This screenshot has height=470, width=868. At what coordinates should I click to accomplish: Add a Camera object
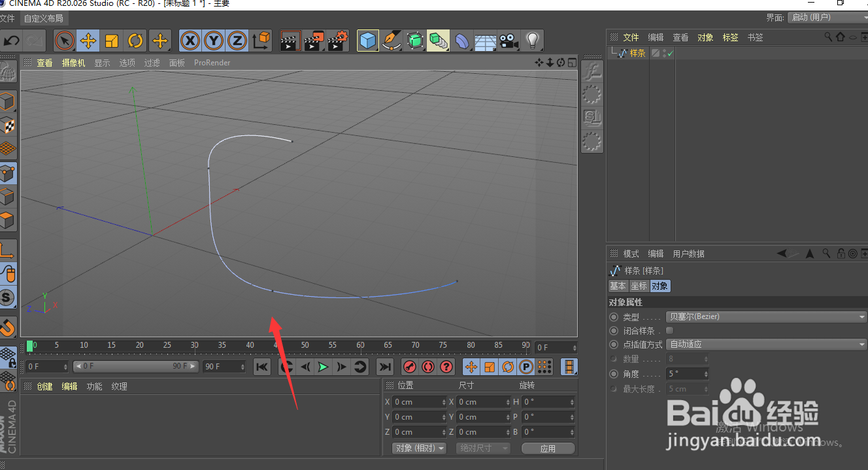(x=509, y=41)
